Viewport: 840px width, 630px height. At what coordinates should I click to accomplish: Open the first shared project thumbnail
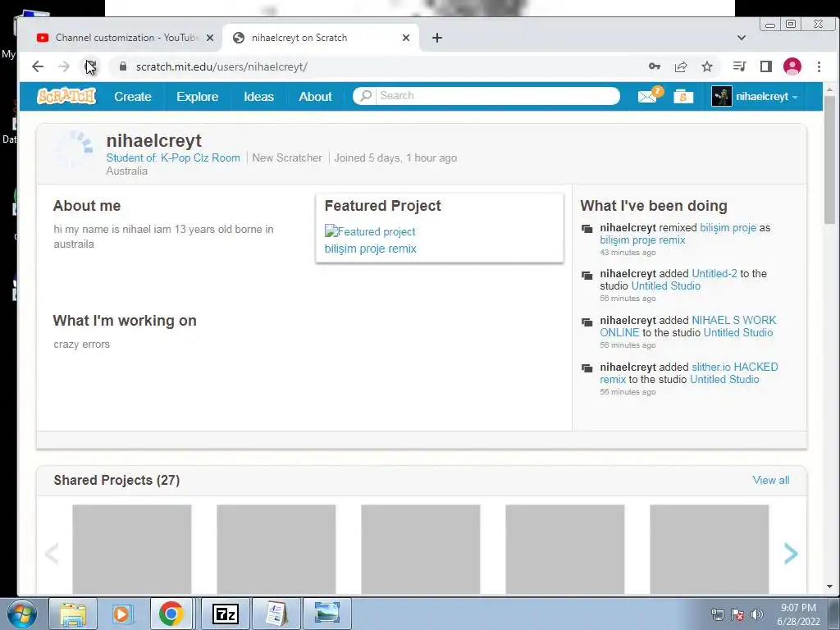tap(132, 549)
